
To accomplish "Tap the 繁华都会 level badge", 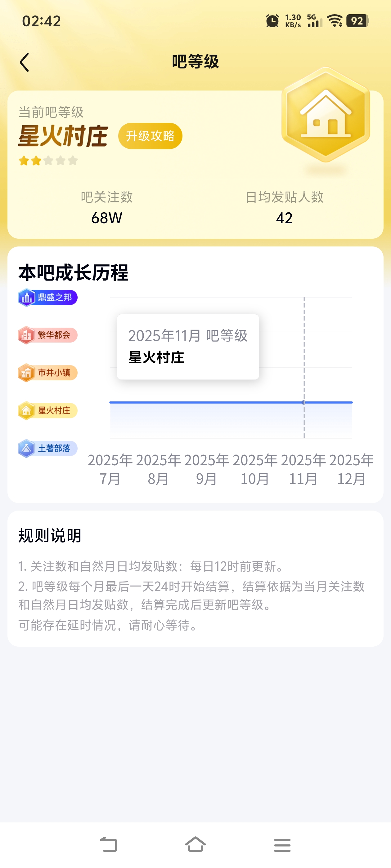I will (48, 335).
